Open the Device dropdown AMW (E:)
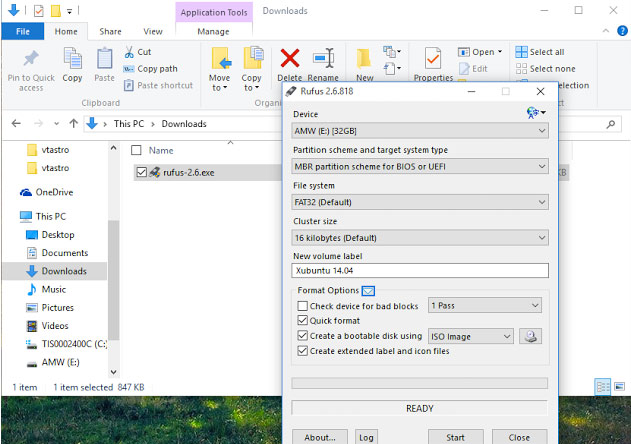 420,131
